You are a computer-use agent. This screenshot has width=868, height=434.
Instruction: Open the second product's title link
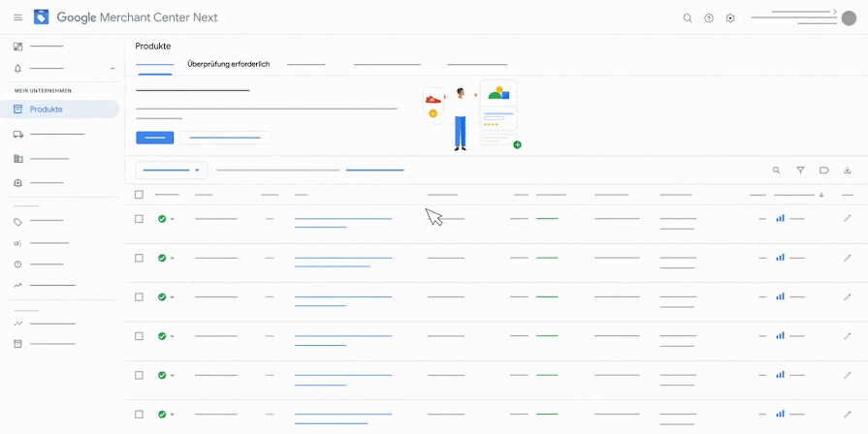point(343,263)
